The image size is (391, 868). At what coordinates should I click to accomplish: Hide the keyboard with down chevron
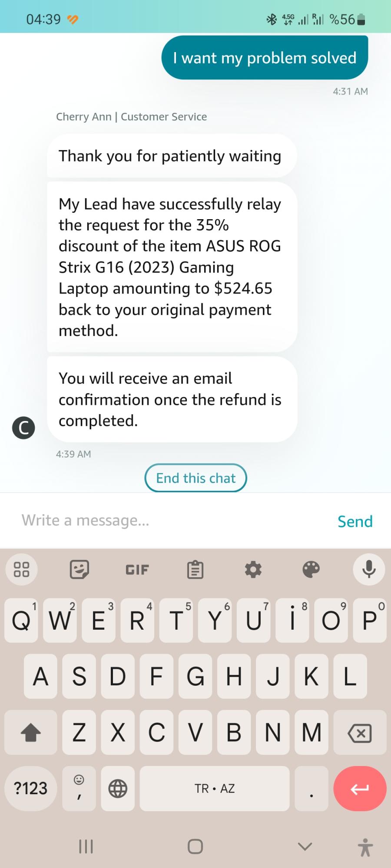point(305,846)
